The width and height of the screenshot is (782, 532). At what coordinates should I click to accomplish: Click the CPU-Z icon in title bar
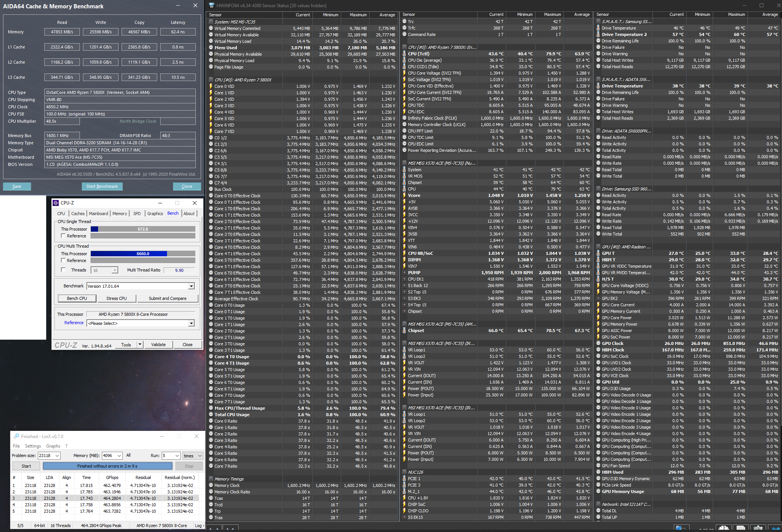tap(56, 203)
